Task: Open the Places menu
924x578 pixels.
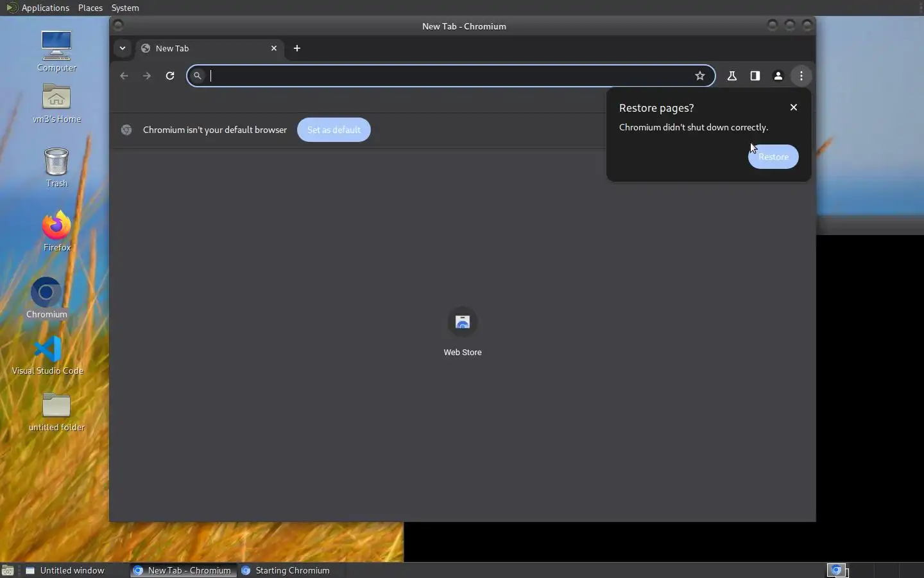Action: coord(90,8)
